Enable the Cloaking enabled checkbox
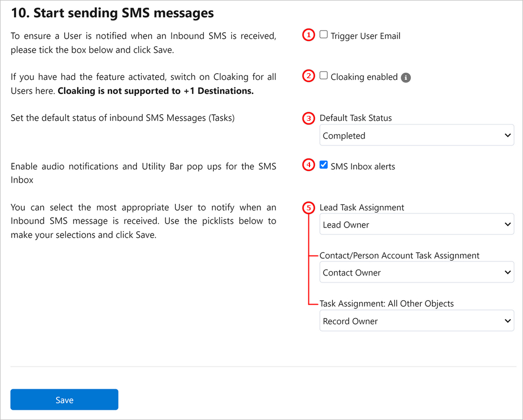The width and height of the screenshot is (523, 420). [324, 75]
